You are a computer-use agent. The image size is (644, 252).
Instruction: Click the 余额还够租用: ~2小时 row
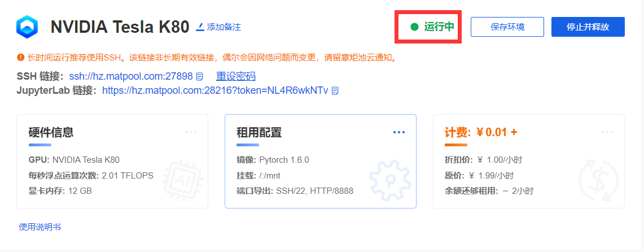tap(489, 191)
